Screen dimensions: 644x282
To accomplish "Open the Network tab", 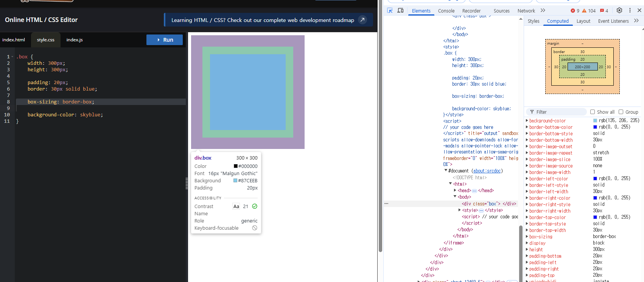I will pyautogui.click(x=526, y=11).
